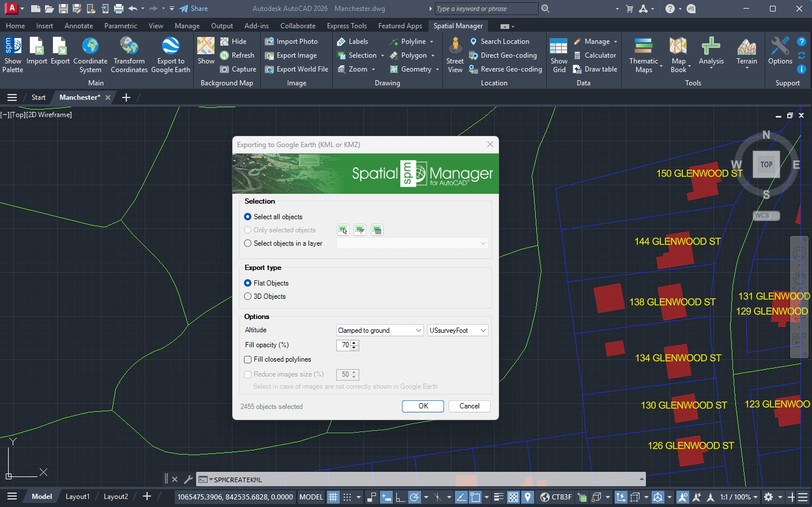Click Reverse Geo-coding
This screenshot has height=507, width=812.
[x=505, y=69]
